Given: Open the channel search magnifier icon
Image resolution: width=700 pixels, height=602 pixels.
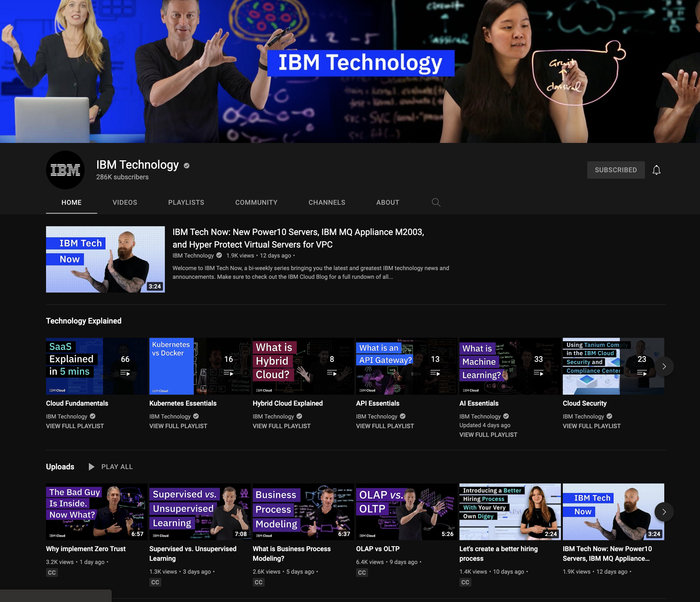Looking at the screenshot, I should 436,202.
